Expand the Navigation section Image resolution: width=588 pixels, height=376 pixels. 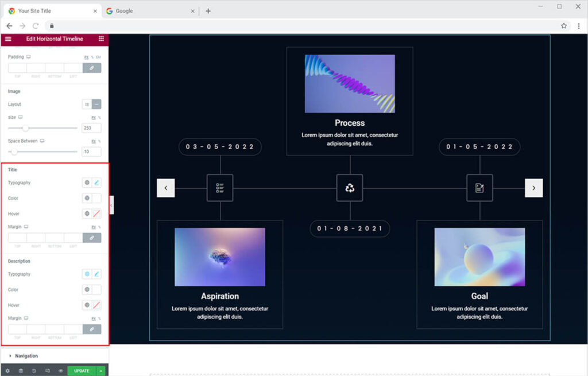coord(26,356)
